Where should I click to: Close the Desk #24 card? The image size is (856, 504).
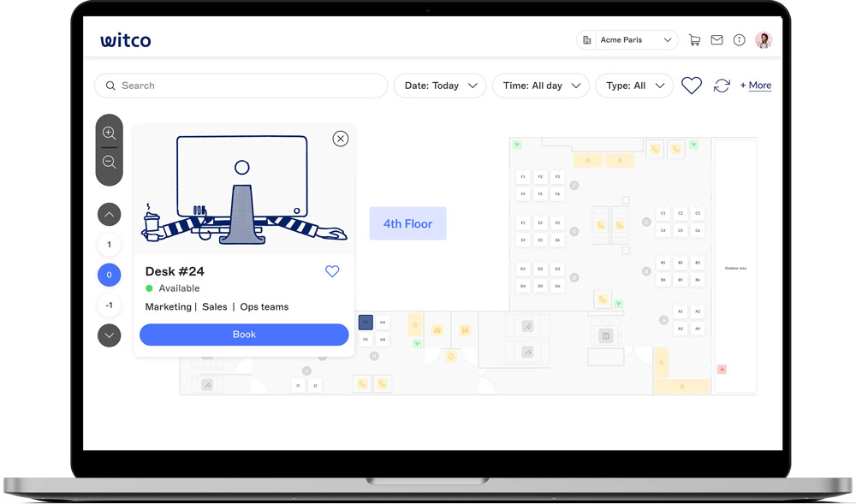(341, 139)
